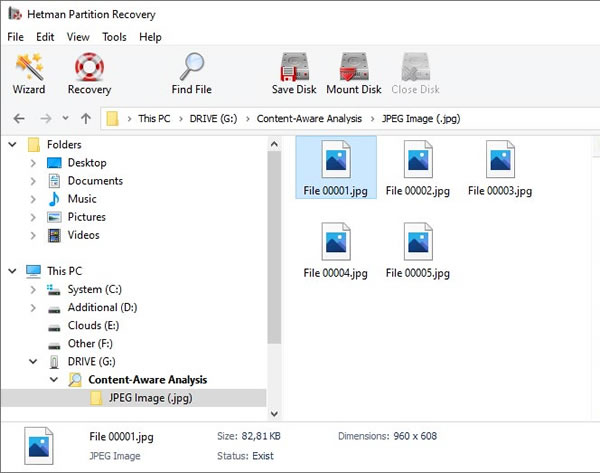Click tree panel scroll up arrow

[x=274, y=144]
